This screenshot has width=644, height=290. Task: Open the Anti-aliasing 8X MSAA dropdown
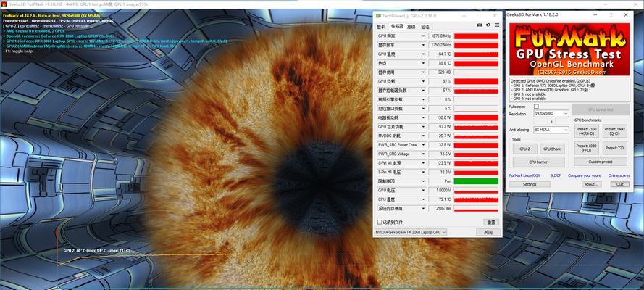tap(551, 130)
